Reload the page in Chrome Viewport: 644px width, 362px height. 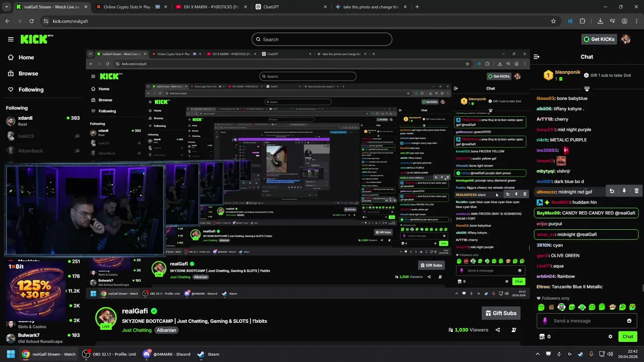click(31, 21)
